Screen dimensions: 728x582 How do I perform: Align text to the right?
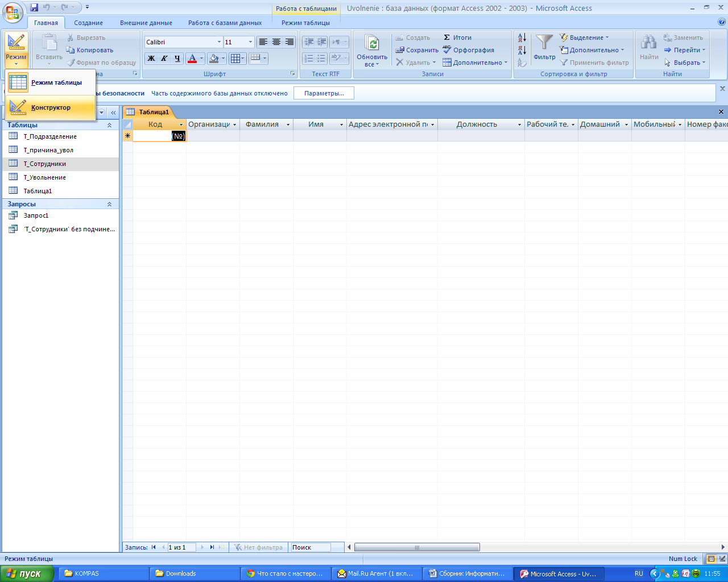pos(289,42)
